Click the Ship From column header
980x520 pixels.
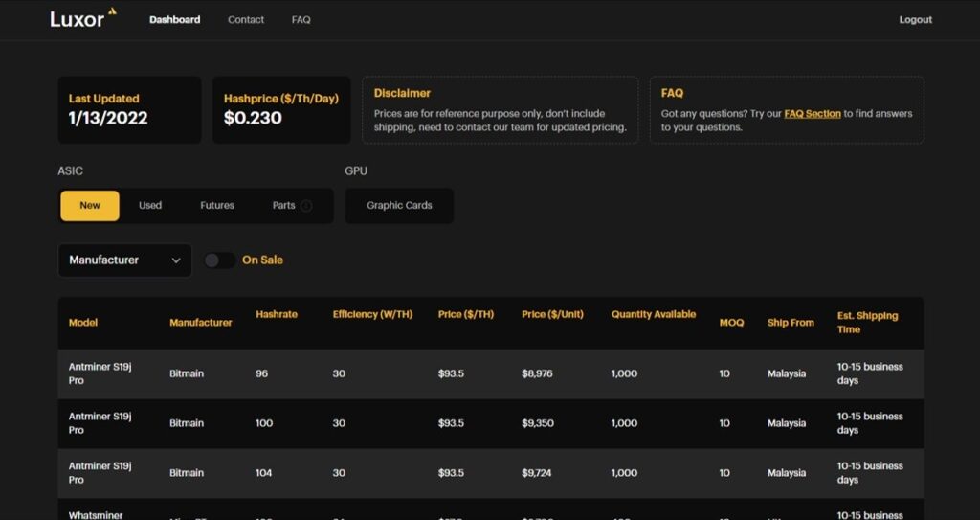(791, 323)
